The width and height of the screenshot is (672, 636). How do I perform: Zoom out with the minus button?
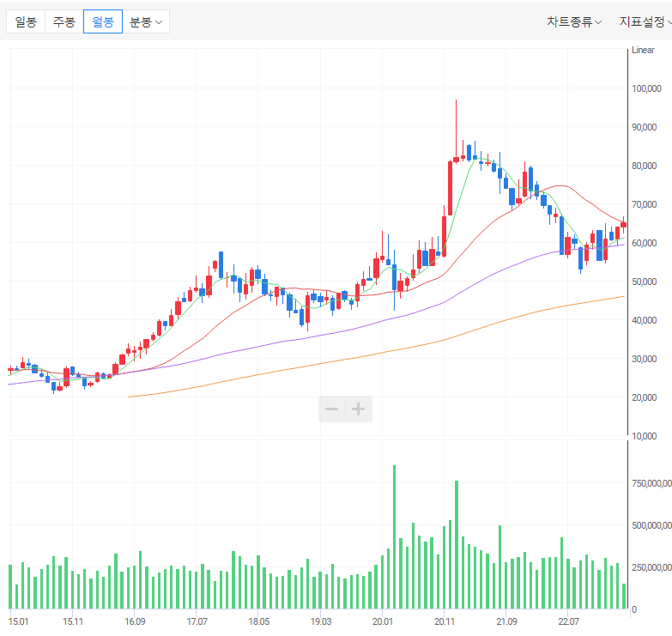[332, 409]
